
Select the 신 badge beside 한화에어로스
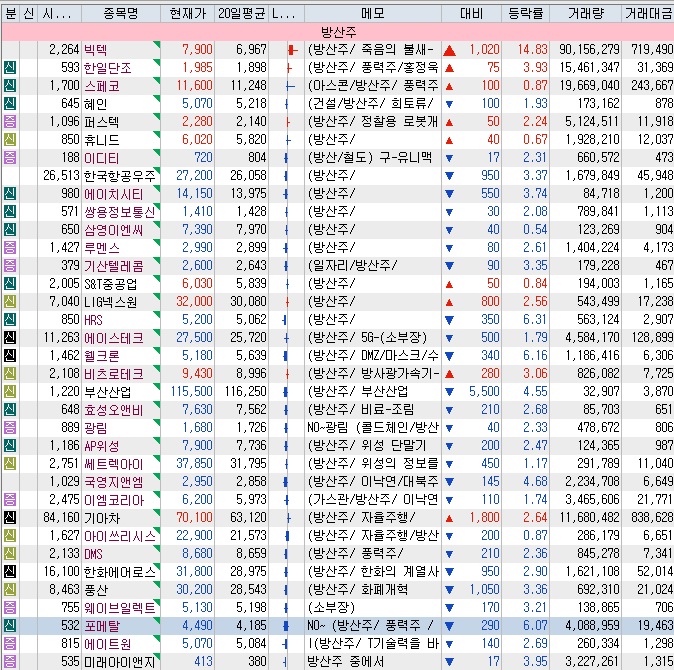click(10, 572)
